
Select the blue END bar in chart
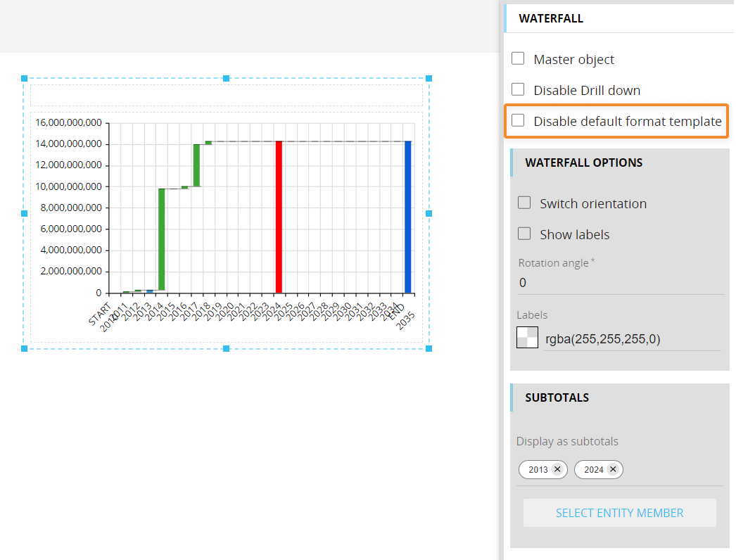click(x=407, y=217)
